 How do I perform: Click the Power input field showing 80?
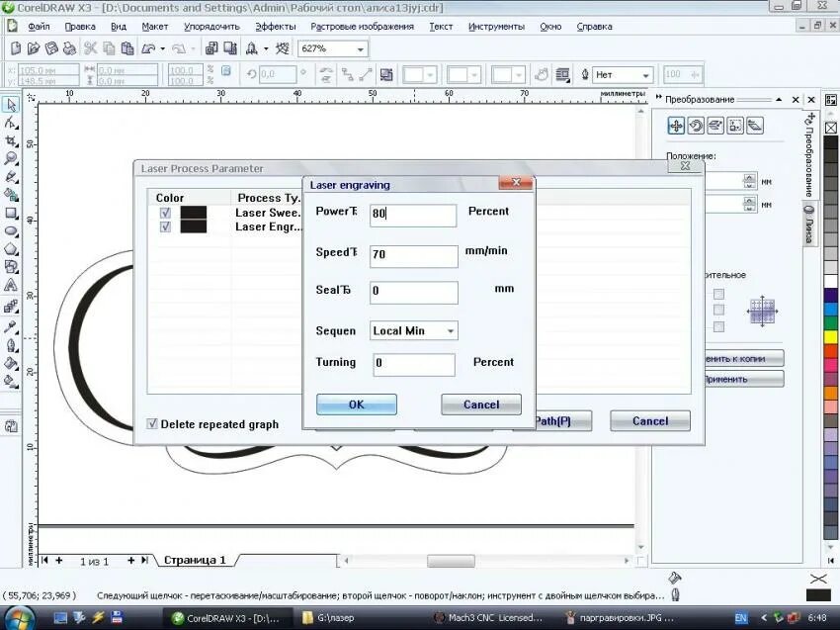click(x=413, y=215)
